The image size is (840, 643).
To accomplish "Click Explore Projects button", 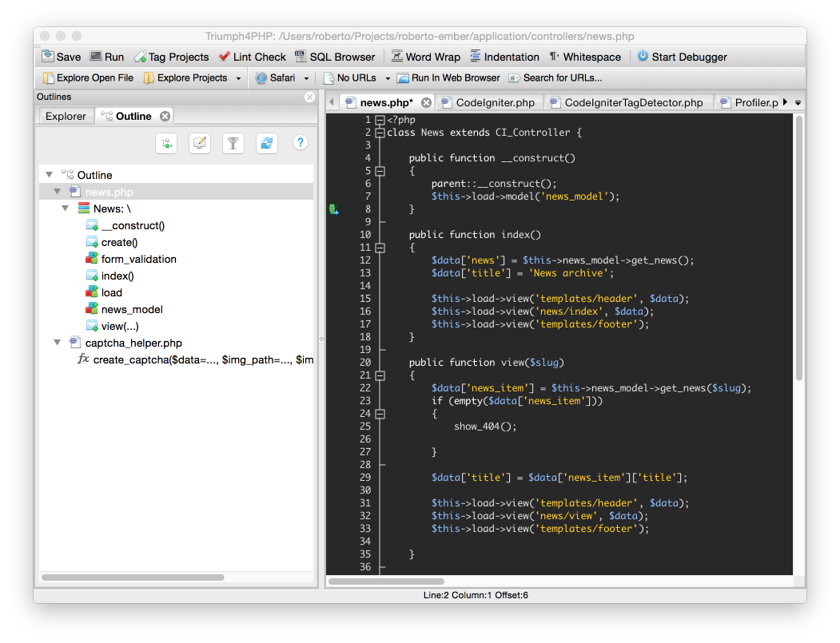I will click(x=185, y=78).
